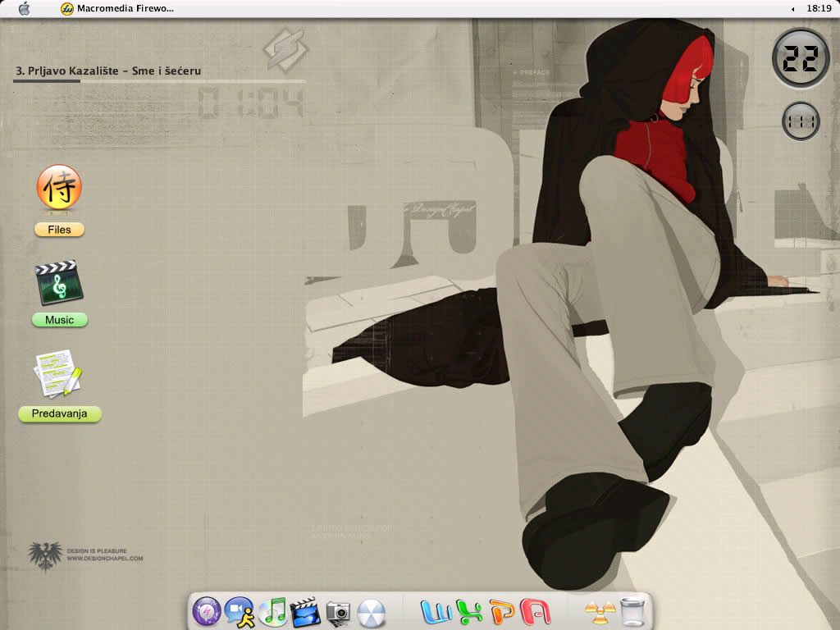The image size is (840, 630).
Task: Launch the red A Office app in the Dock
Action: click(535, 612)
